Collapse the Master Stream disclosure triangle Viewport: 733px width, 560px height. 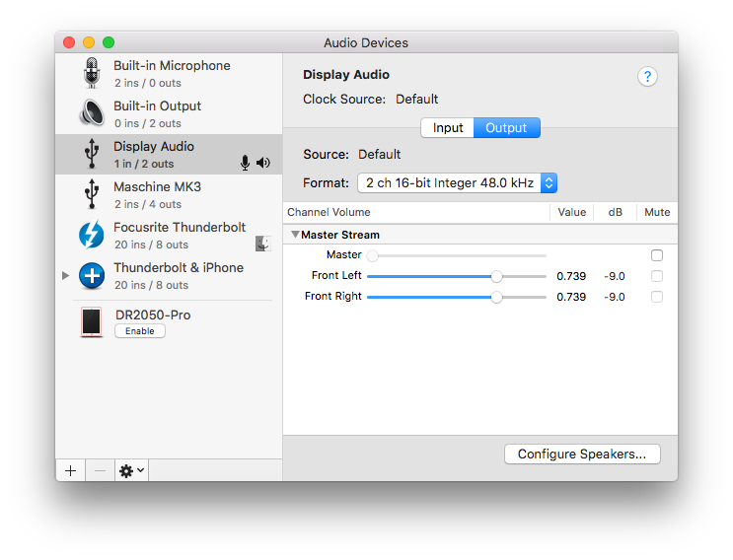coord(295,235)
